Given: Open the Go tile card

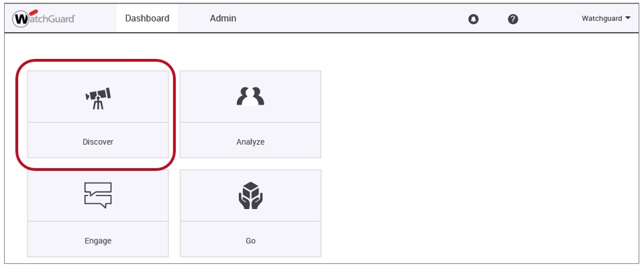Looking at the screenshot, I should [250, 214].
